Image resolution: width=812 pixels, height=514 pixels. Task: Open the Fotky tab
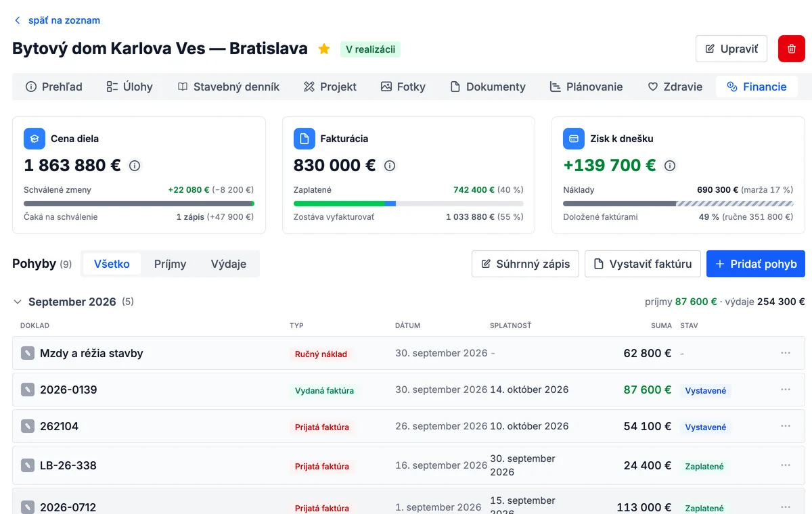click(x=403, y=87)
